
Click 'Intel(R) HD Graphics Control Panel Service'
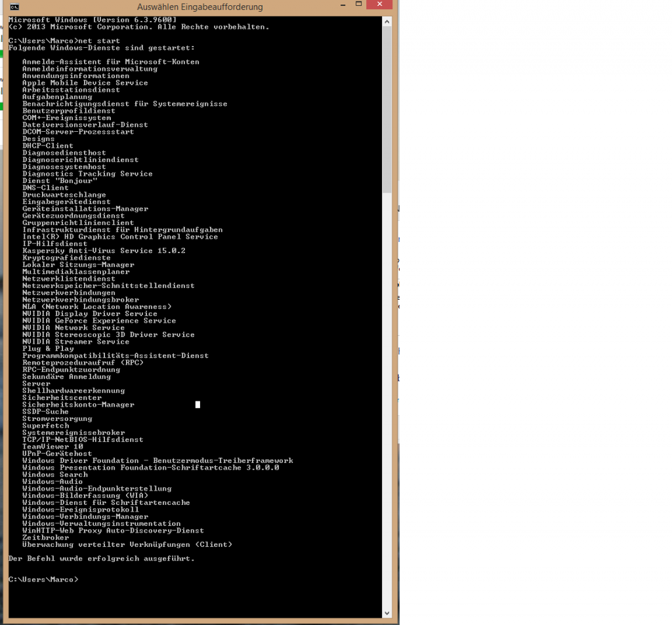[120, 237]
